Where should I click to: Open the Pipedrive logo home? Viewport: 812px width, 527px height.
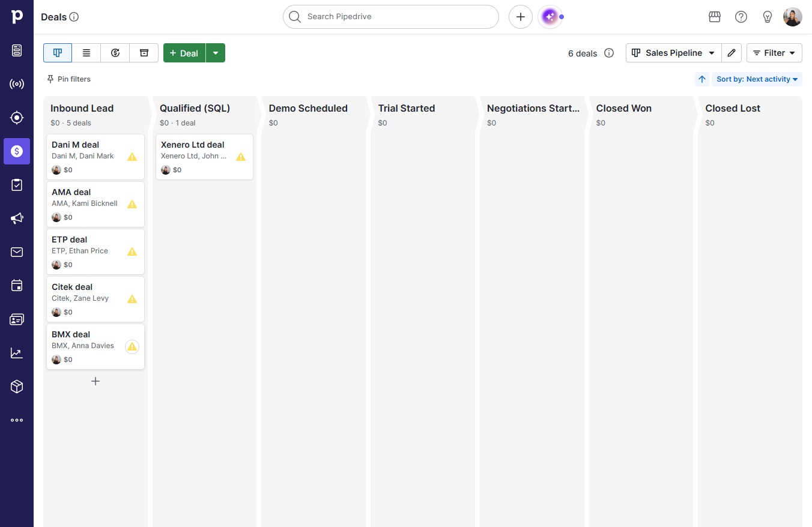click(x=17, y=16)
